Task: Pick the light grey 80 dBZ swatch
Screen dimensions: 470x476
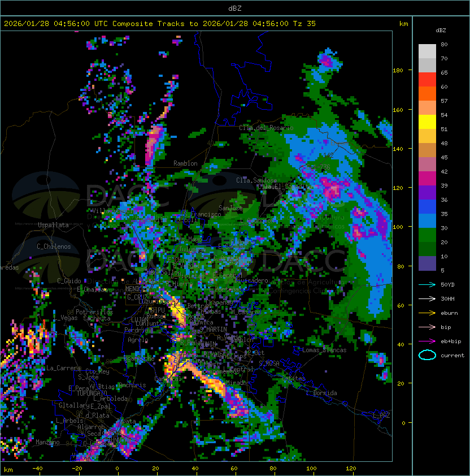Action: (427, 51)
